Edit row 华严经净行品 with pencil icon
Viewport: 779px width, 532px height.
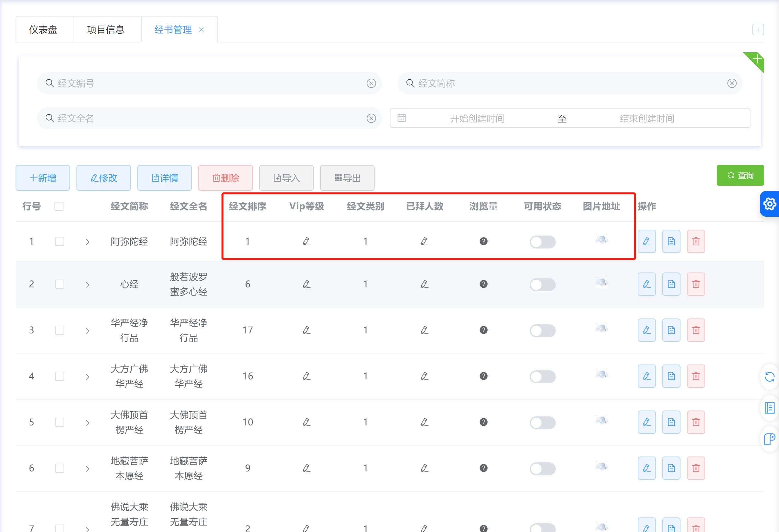coord(646,330)
